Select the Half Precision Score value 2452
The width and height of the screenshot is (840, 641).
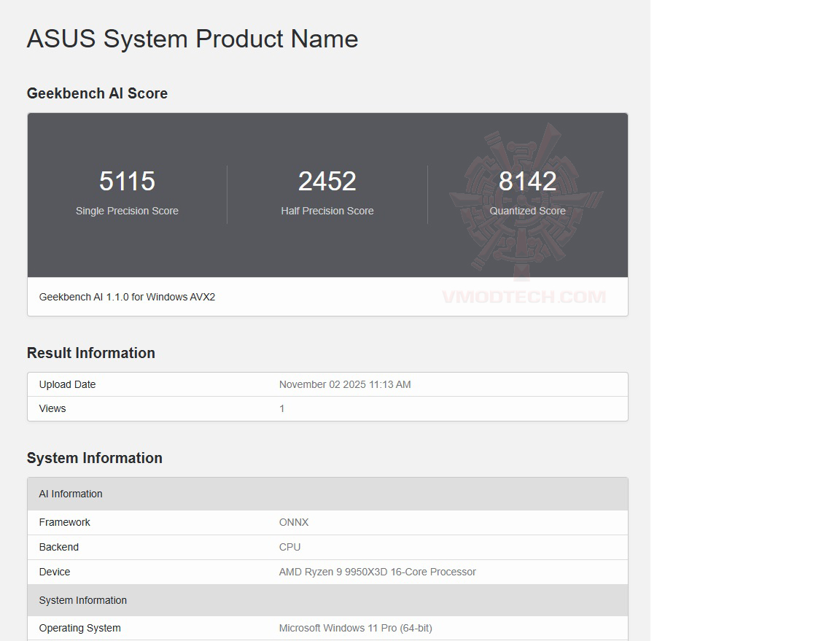pyautogui.click(x=327, y=181)
